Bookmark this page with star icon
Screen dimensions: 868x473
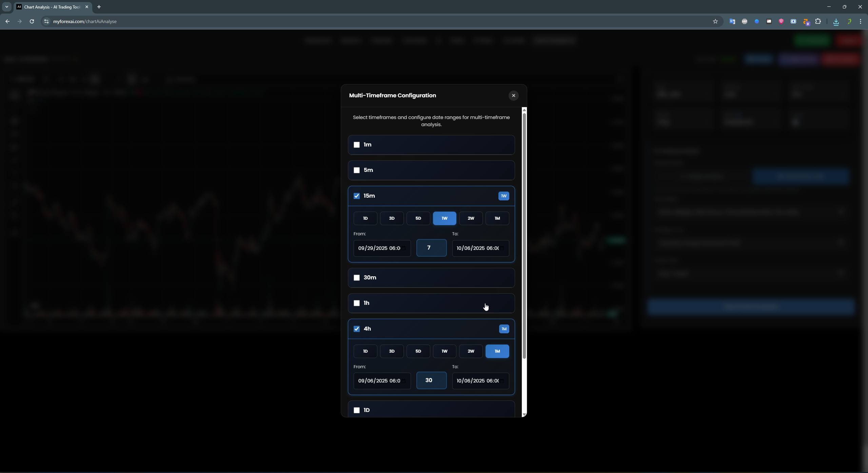tap(715, 21)
